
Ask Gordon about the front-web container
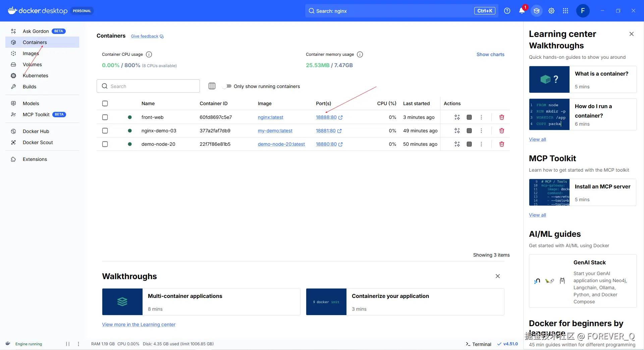pyautogui.click(x=457, y=117)
